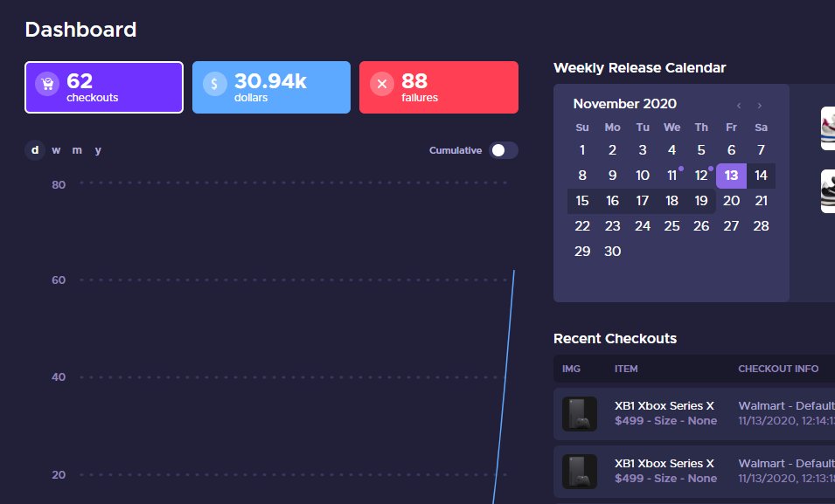Choose November 26 in calendar

coord(701,226)
